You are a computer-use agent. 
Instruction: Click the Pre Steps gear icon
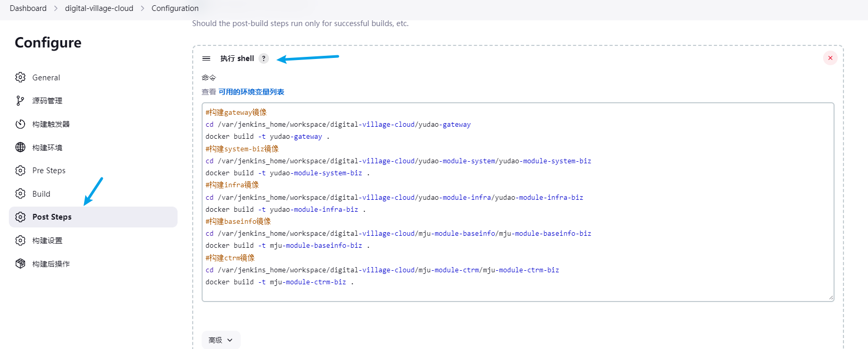click(x=20, y=171)
